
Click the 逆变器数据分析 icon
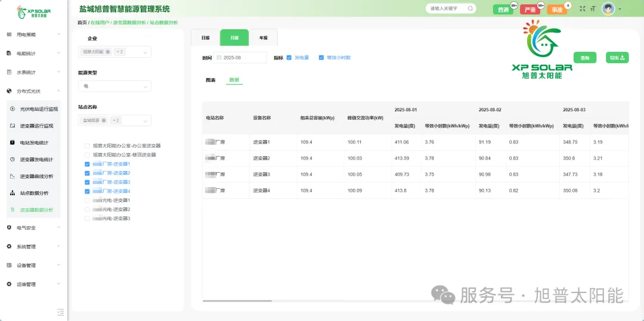point(13,210)
